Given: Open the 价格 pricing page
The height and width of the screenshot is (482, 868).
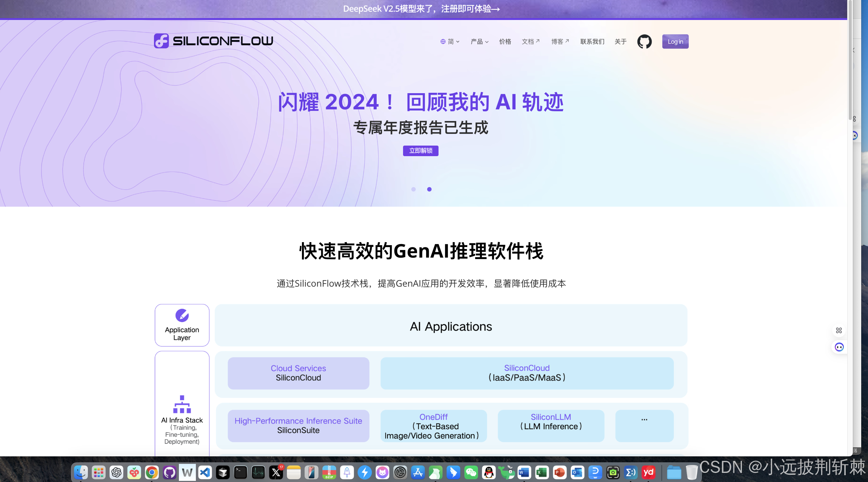Looking at the screenshot, I should 505,41.
